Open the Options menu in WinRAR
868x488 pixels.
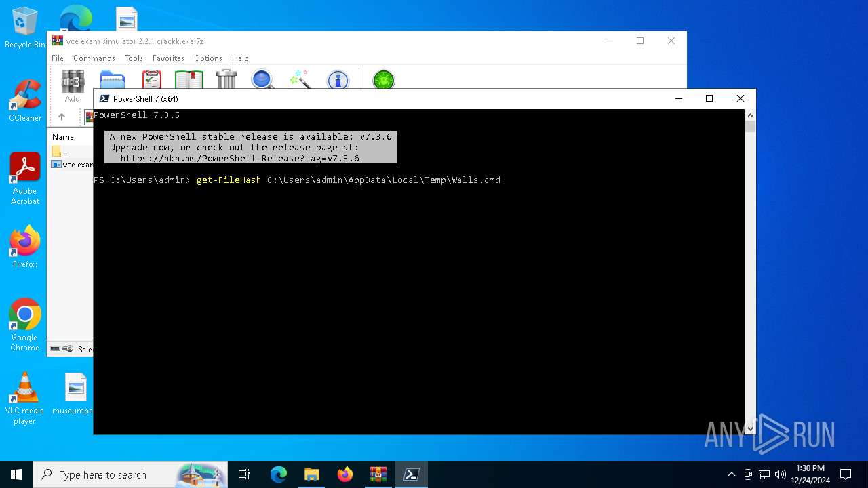[208, 58]
